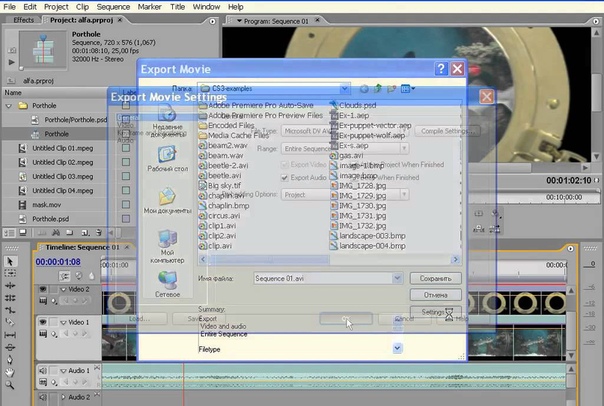Switch Project panel to list view
The height and width of the screenshot is (406, 604).
point(10,233)
